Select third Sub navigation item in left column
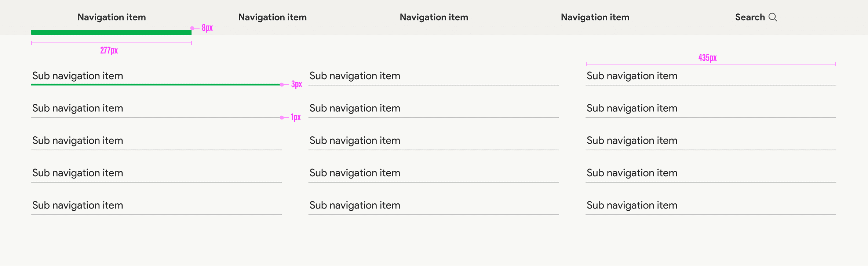The width and height of the screenshot is (868, 266). click(x=78, y=140)
